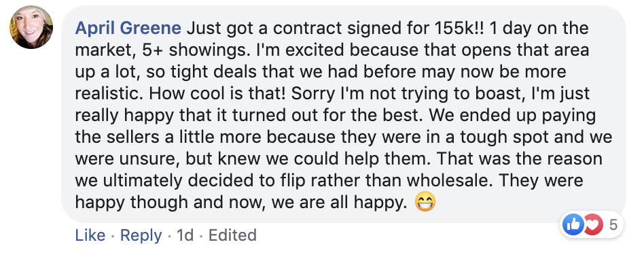This screenshot has width=644, height=253.
Task: Click the text "5+ showings"
Action: [x=196, y=50]
